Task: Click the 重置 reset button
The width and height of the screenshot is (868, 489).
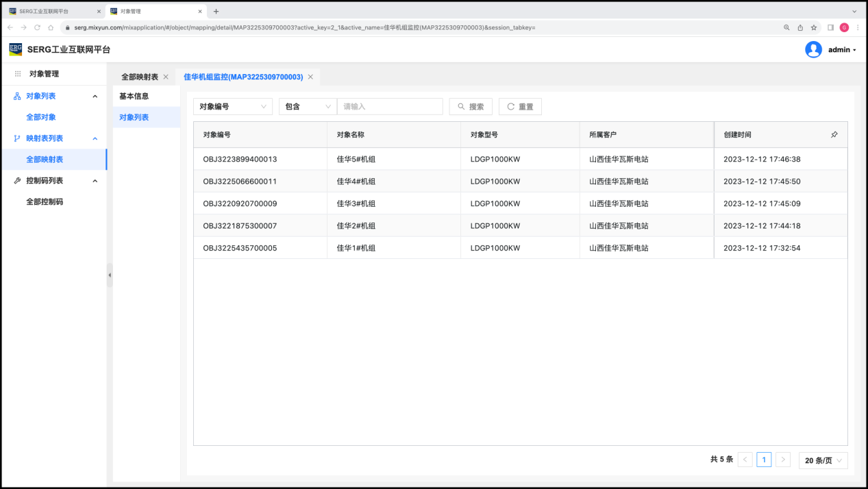Action: 520,107
